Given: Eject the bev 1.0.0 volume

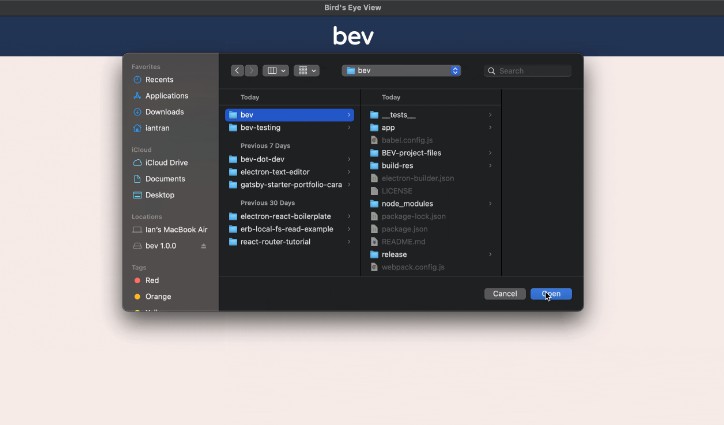Looking at the screenshot, I should 204,246.
